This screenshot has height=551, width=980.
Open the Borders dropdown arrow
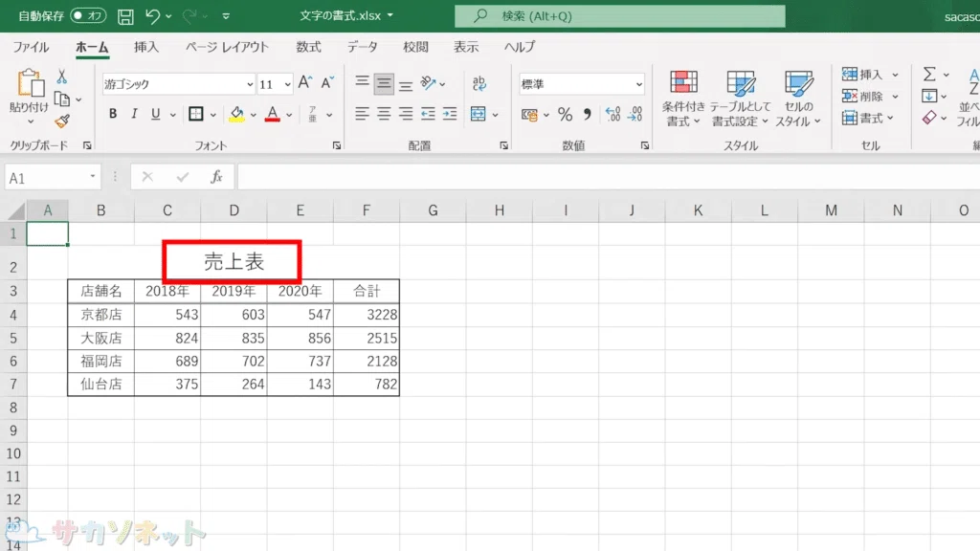click(213, 115)
